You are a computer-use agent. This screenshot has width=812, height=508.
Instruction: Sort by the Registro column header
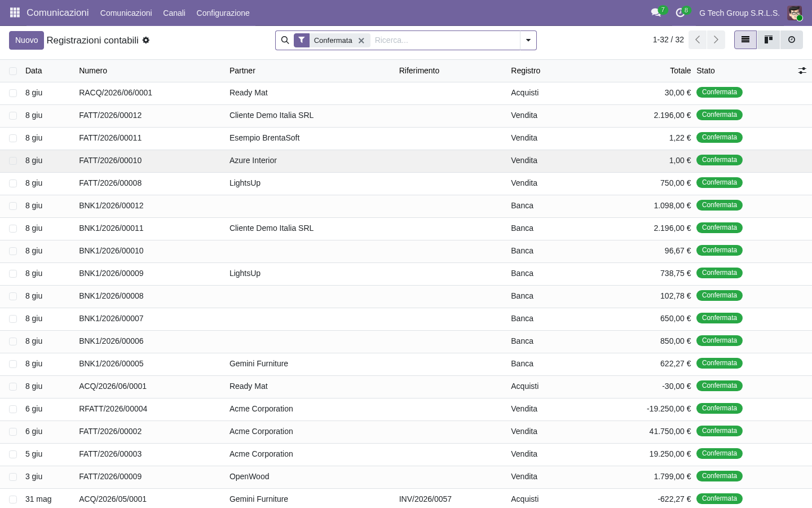coord(526,71)
